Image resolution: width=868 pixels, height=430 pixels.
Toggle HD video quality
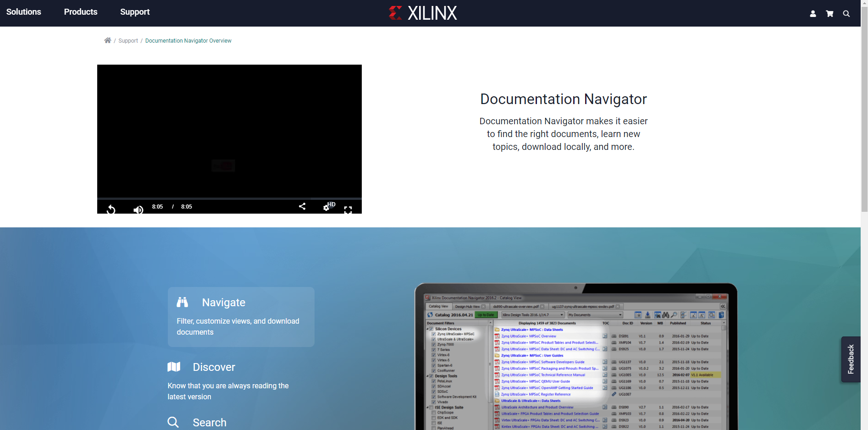[x=331, y=204]
